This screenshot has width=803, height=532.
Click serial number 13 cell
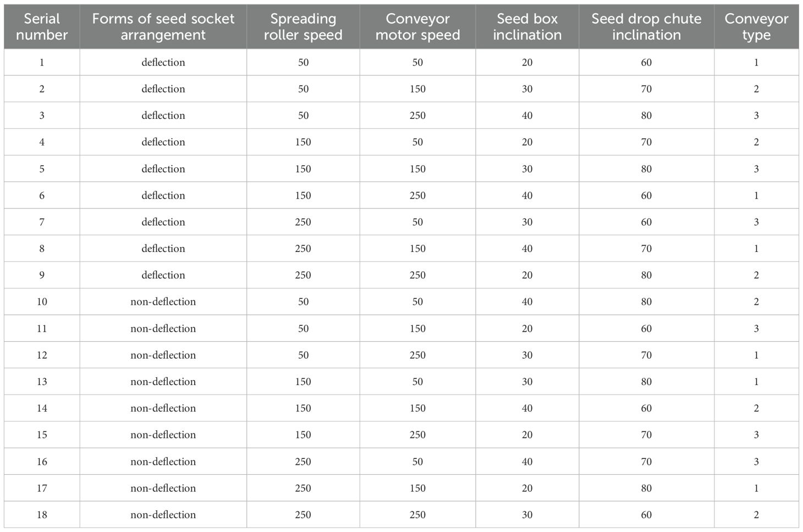42,382
